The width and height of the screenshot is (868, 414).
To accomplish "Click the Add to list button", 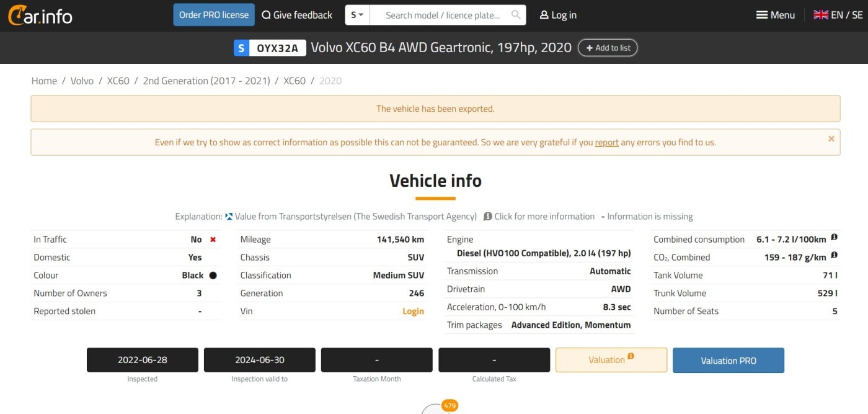I will click(608, 48).
